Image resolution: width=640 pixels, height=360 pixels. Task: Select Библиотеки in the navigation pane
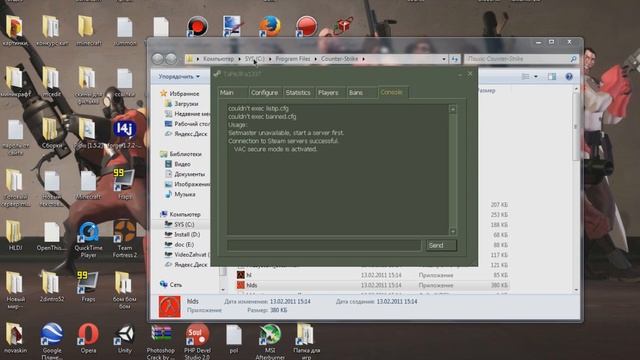click(x=181, y=154)
